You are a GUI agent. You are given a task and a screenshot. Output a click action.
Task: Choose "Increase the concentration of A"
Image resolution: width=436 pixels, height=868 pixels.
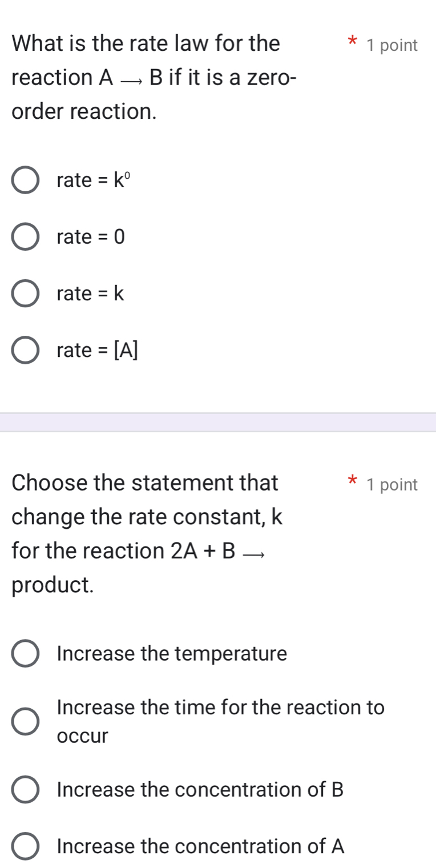click(25, 847)
